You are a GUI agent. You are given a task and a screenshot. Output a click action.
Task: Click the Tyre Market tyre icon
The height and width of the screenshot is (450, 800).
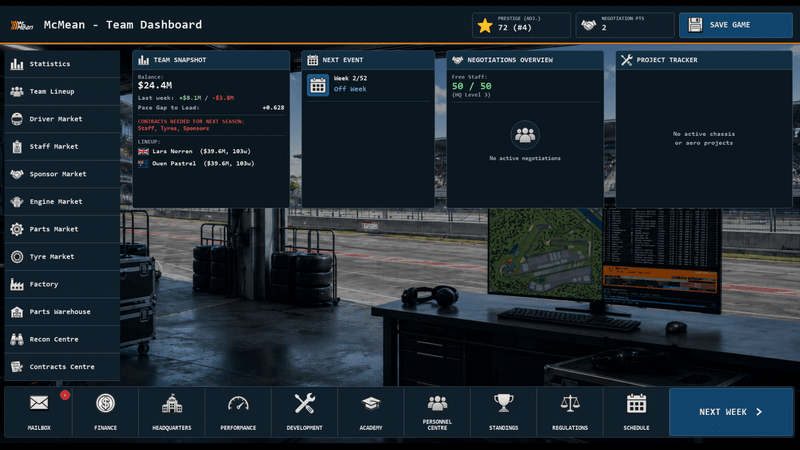(17, 257)
